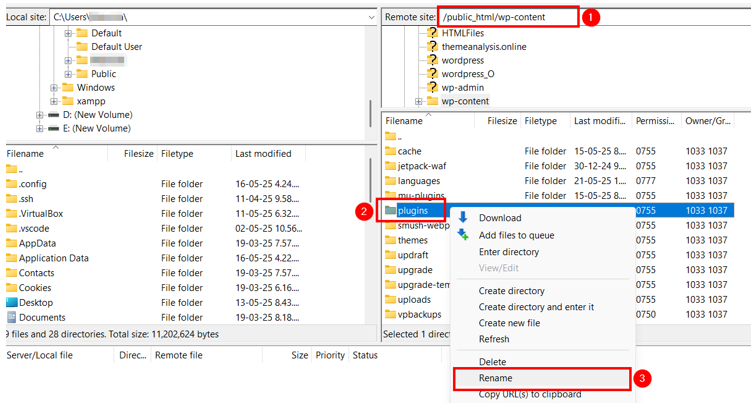This screenshot has width=751, height=403.
Task: Click the uploads folder icon
Action: pyautogui.click(x=390, y=299)
